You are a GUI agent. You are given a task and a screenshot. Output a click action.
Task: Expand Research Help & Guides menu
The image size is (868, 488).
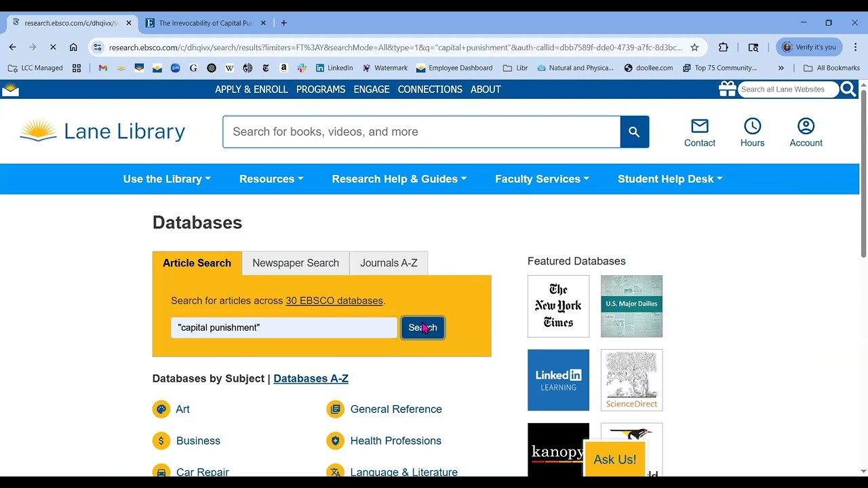pos(399,179)
